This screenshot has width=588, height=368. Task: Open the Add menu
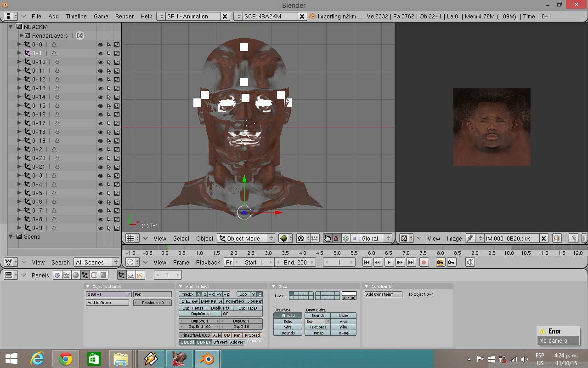54,16
